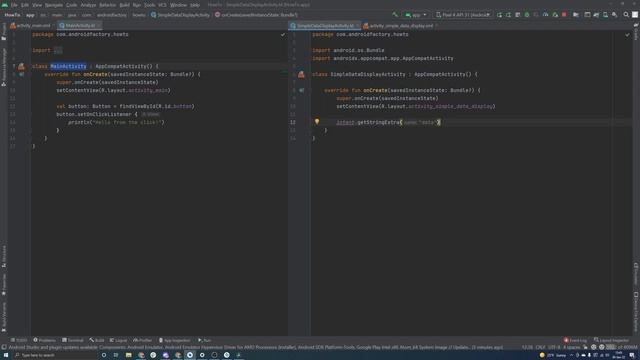Viewport: 640px width, 360px height.
Task: Open the Edit menu
Action: coord(25,5)
